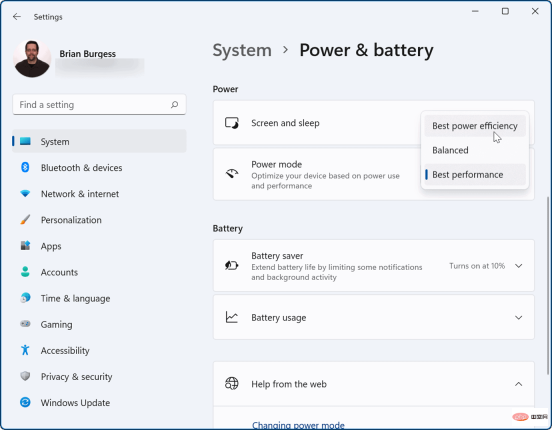
Task: Click the Brian Burgess account name
Action: point(87,54)
